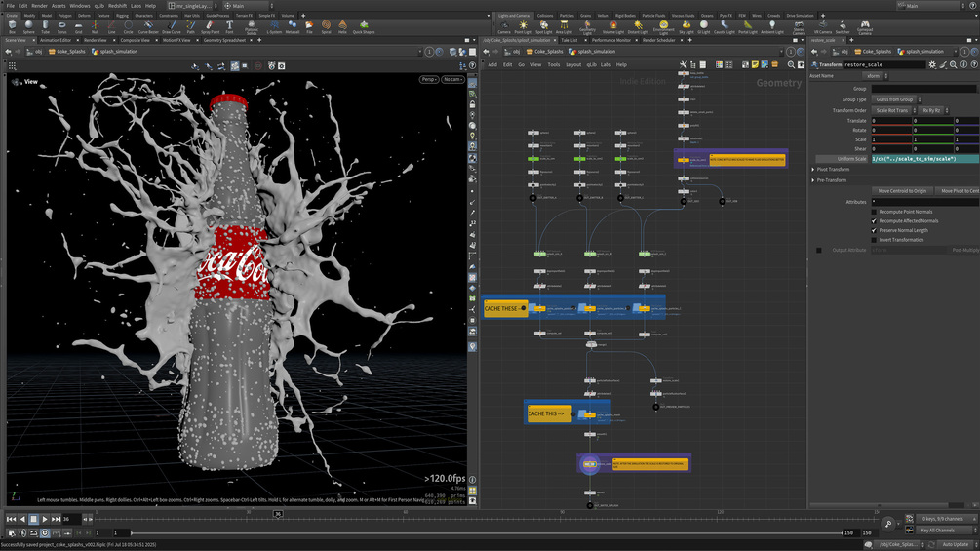Click the Spiral shelf icon
The width and height of the screenshot is (980, 551).
(x=326, y=26)
